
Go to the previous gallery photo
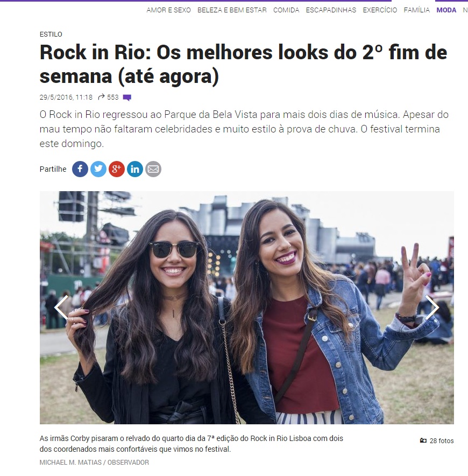point(61,307)
